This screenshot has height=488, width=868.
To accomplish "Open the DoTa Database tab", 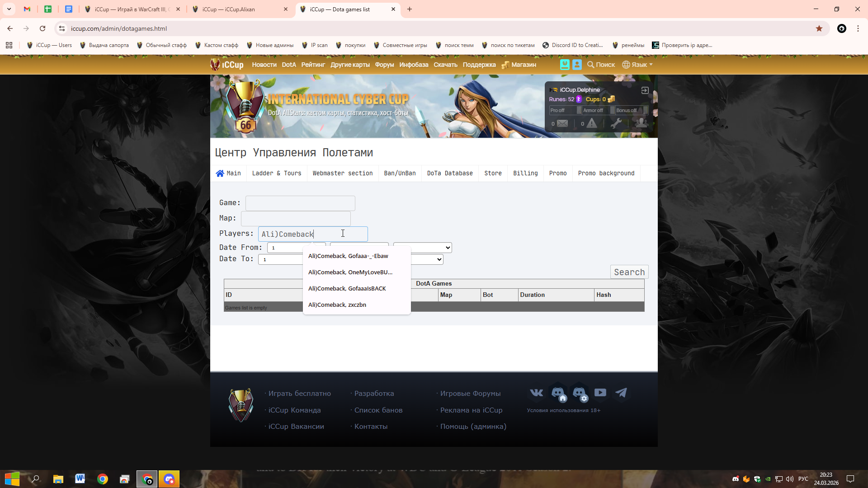I will (449, 174).
